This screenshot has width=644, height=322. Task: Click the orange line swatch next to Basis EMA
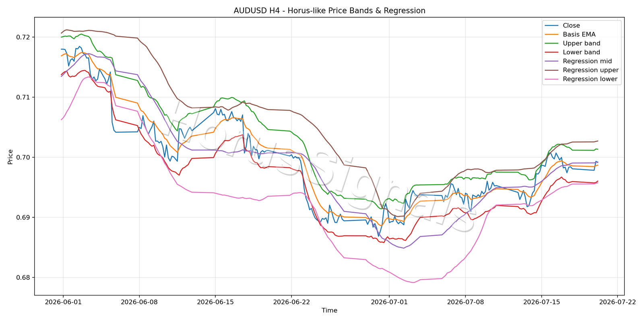pos(551,35)
